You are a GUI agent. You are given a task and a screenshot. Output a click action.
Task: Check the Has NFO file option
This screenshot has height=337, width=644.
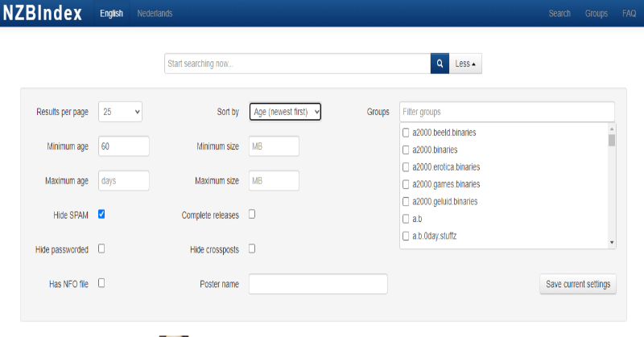[x=101, y=283]
